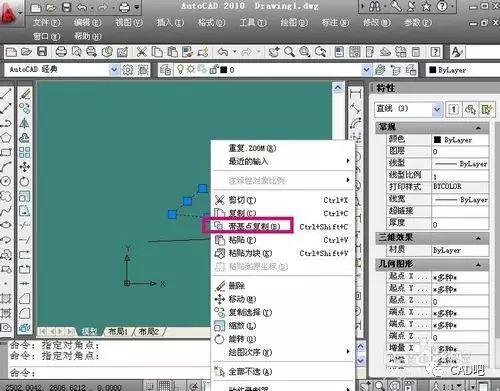Click the Plot printer icon in standard toolbar
Viewport: 500px width, 391px height.
tap(61, 52)
